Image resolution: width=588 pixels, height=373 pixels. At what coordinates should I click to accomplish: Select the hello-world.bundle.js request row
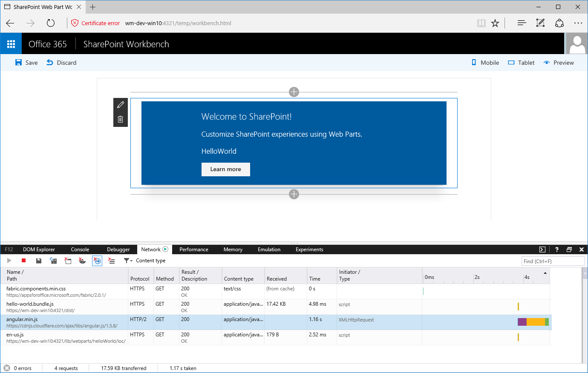pos(275,307)
